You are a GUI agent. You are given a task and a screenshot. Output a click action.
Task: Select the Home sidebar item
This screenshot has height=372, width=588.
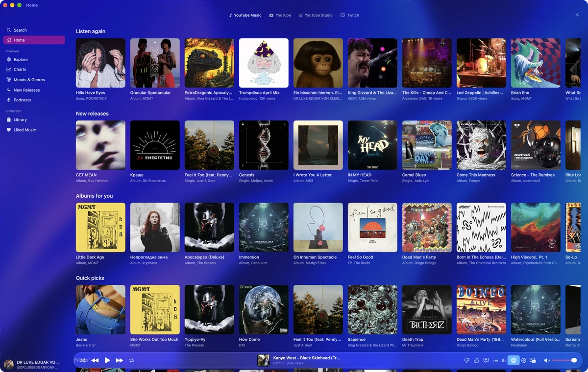point(34,40)
